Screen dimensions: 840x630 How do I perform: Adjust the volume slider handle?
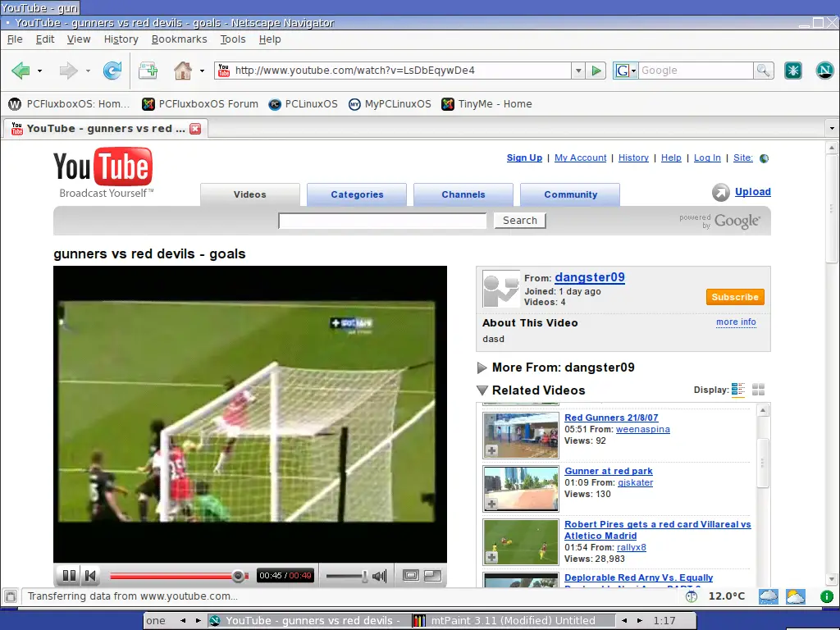(x=364, y=576)
